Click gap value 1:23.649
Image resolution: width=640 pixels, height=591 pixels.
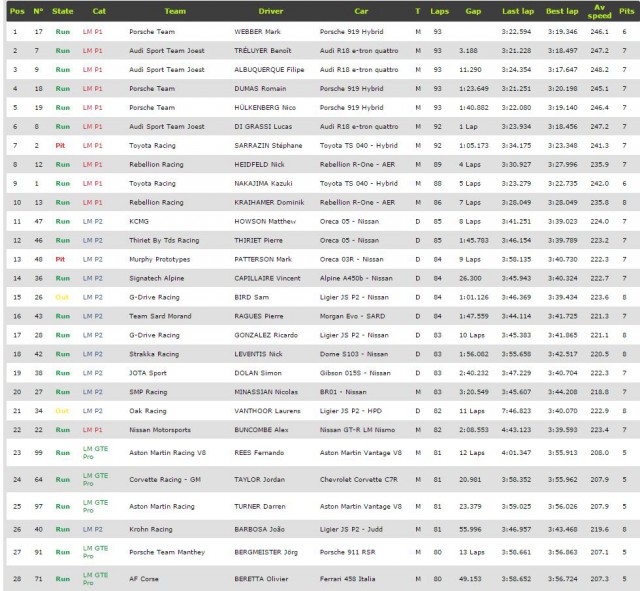coord(473,89)
